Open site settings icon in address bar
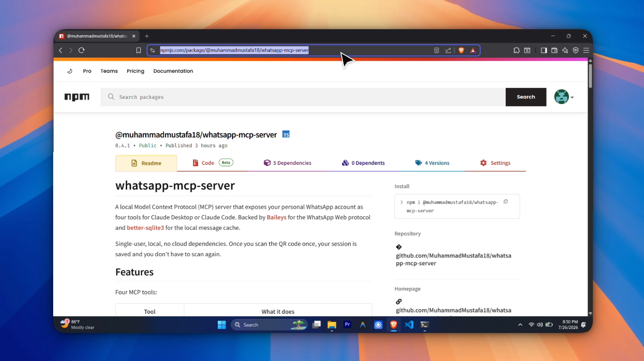Image resolution: width=644 pixels, height=361 pixels. 153,50
